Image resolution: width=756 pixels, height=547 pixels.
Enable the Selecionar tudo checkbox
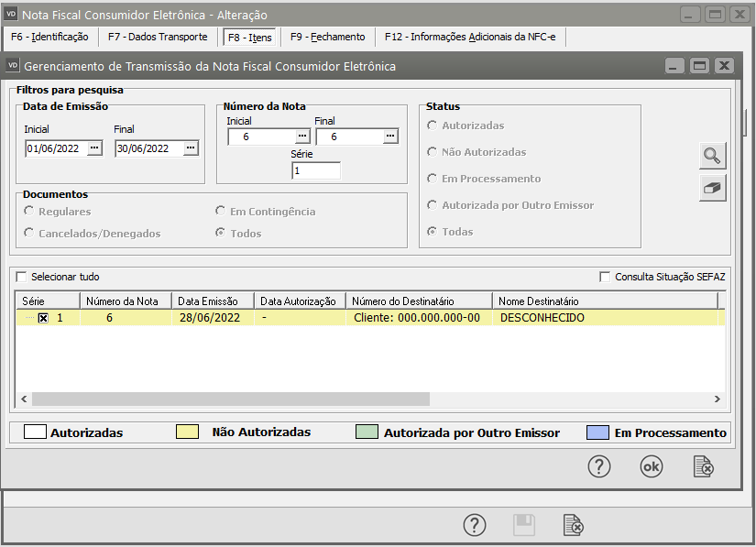pos(22,277)
